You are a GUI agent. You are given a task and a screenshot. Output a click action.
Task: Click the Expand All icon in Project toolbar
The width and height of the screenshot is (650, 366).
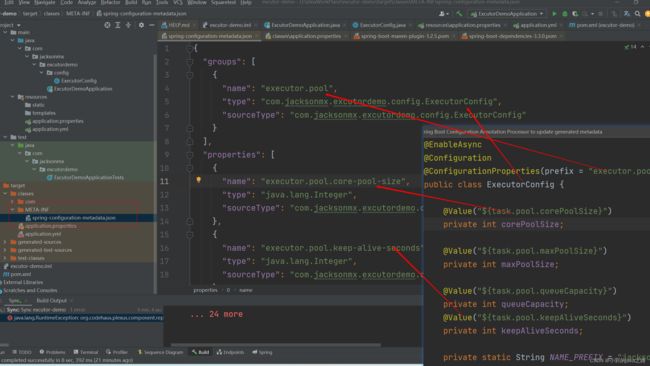[118, 25]
